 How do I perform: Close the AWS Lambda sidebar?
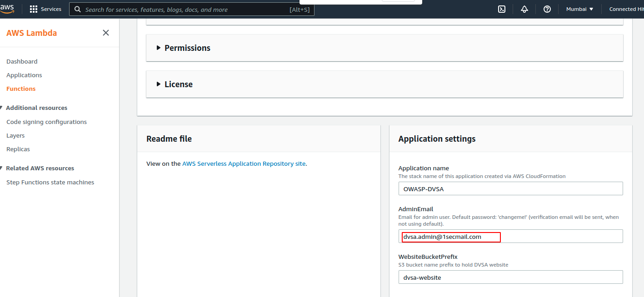[x=106, y=33]
